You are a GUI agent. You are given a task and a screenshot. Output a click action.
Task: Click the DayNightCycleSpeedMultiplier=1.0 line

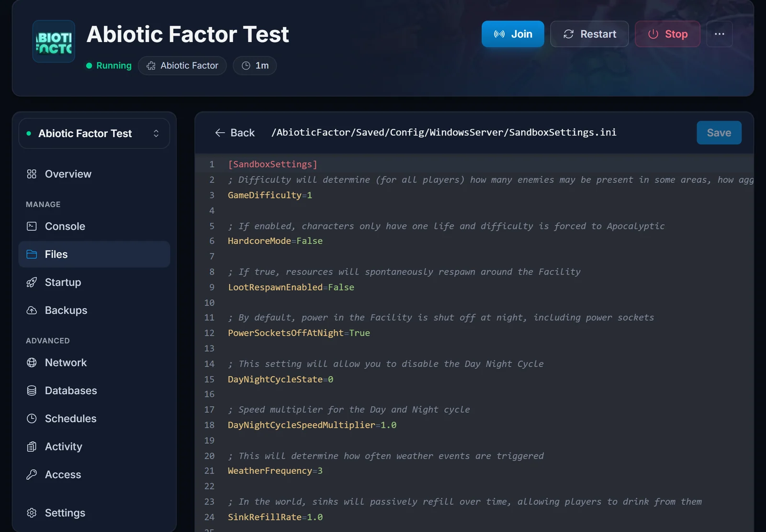tap(312, 425)
